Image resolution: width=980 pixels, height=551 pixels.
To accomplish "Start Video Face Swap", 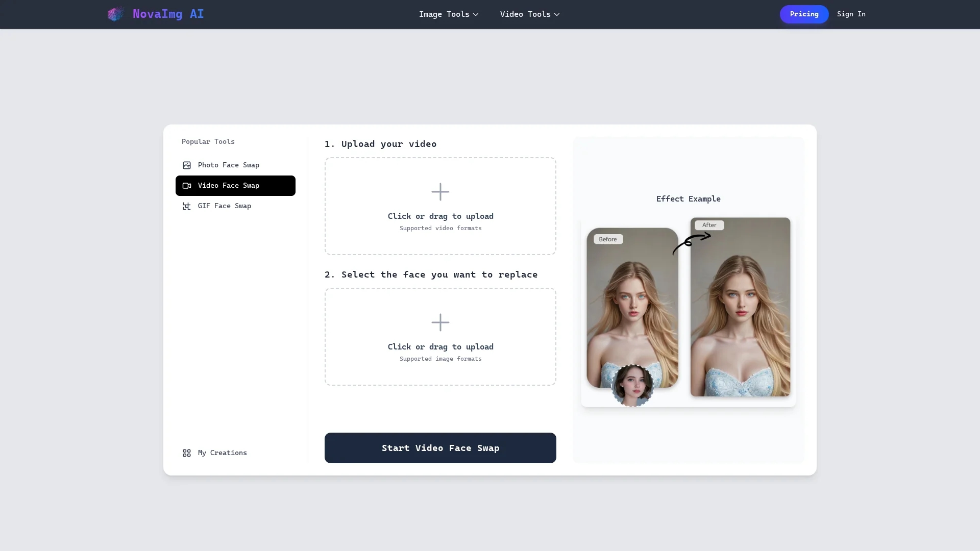I will point(440,448).
